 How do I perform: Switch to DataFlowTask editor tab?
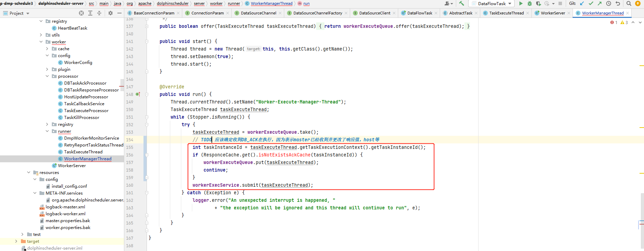pos(419,13)
